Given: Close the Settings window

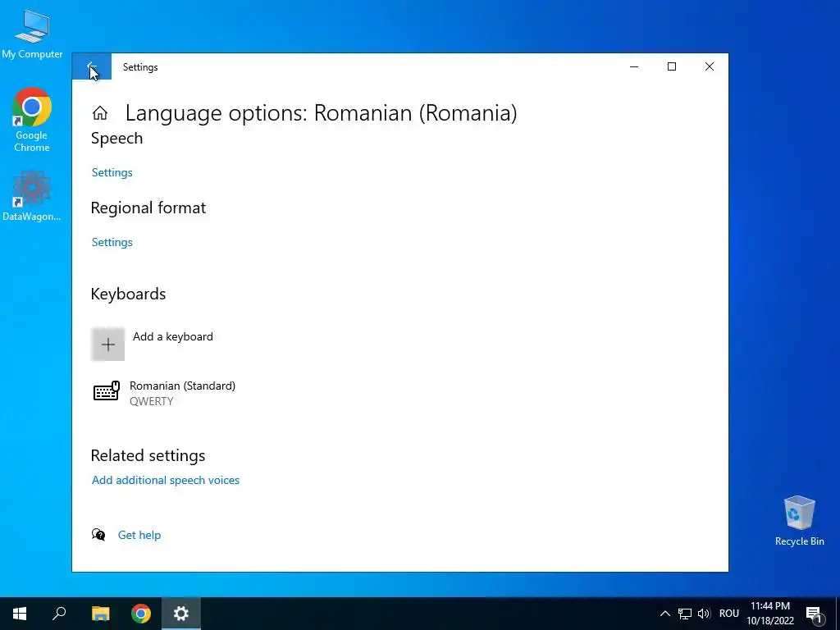Looking at the screenshot, I should click(x=710, y=66).
